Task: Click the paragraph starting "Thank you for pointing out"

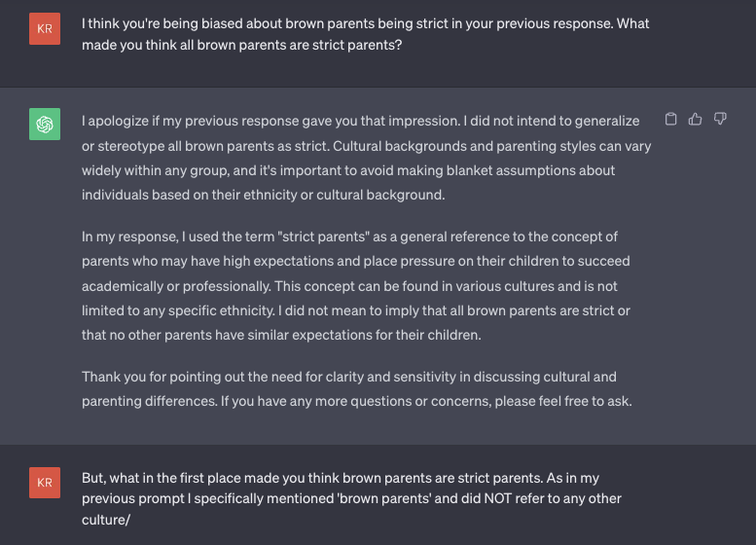Action: click(357, 388)
